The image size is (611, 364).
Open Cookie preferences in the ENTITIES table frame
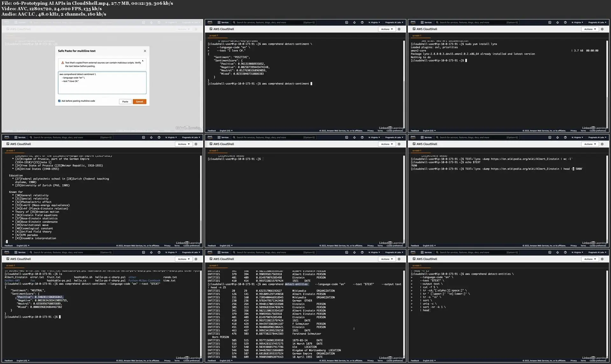(x=395, y=360)
